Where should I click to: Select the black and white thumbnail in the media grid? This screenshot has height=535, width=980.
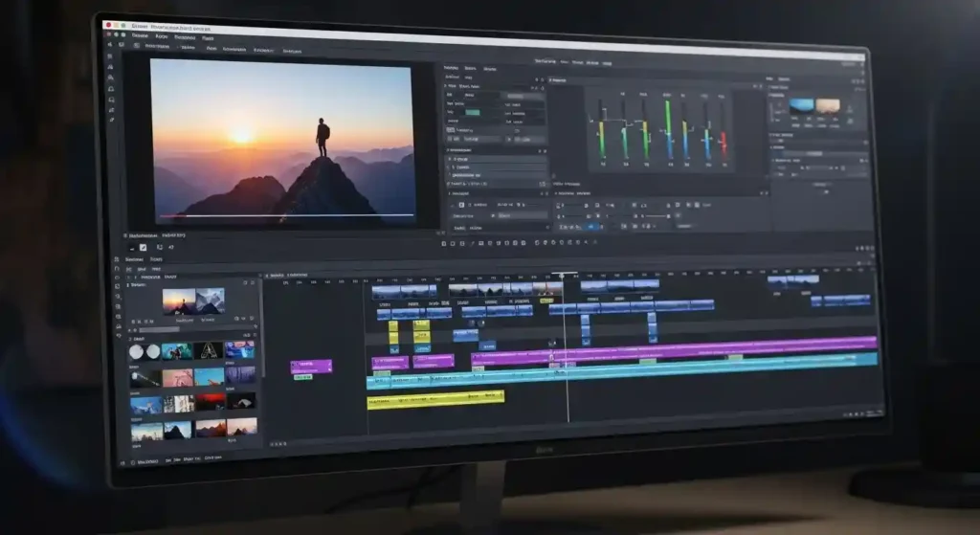[x=178, y=405]
